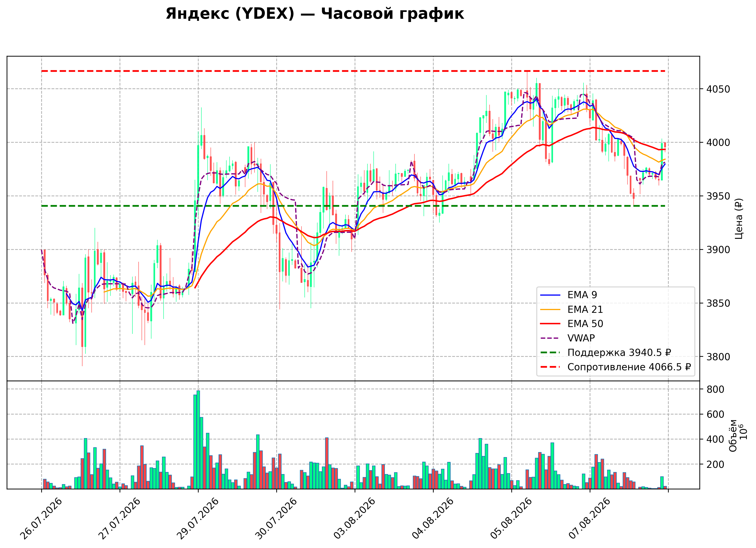Click the 3850 price axis label

(718, 303)
